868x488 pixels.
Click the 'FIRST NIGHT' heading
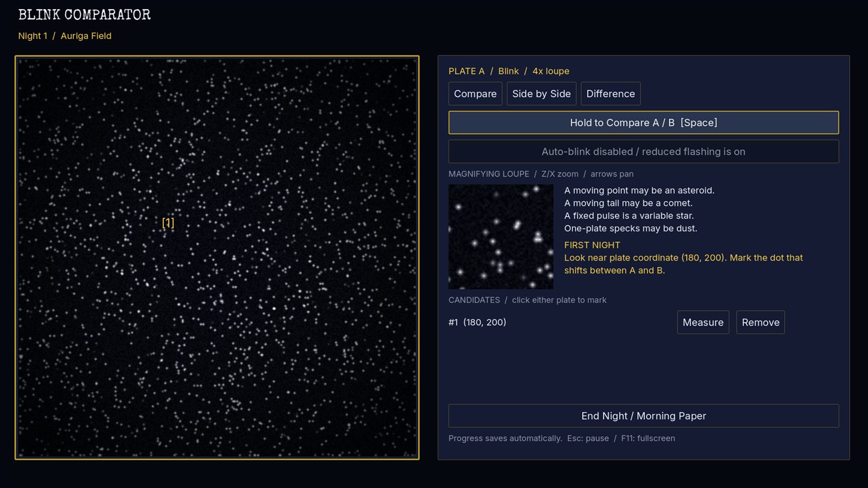point(592,245)
